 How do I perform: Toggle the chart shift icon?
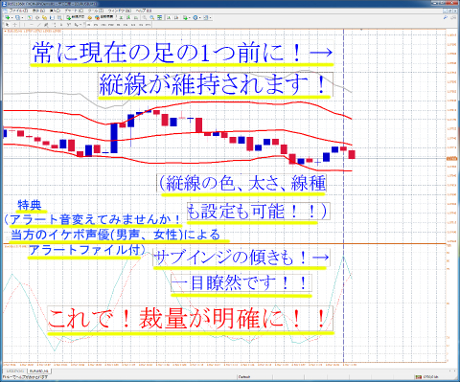tap(176, 17)
